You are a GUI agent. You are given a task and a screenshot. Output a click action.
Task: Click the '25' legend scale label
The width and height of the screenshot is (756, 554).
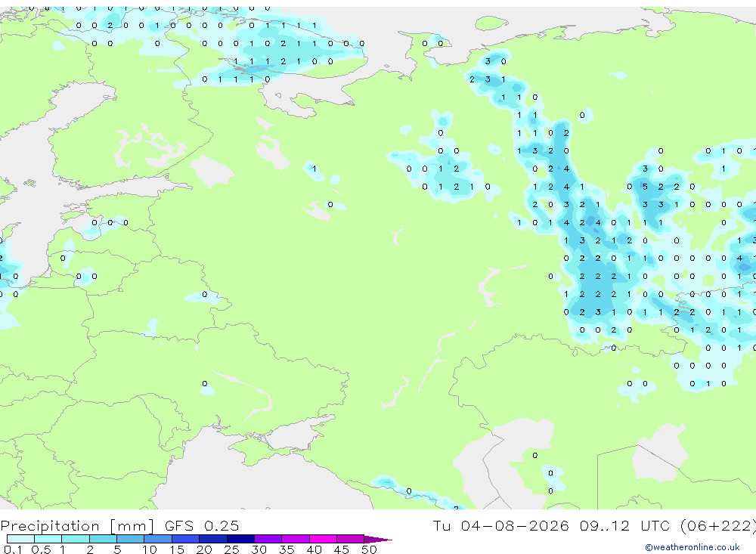[231, 549]
